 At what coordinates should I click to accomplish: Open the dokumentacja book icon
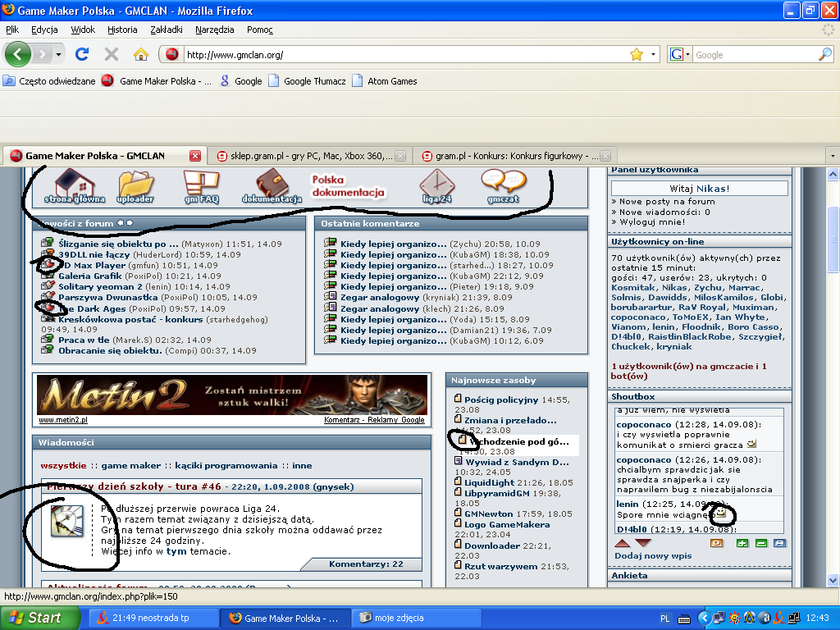(272, 183)
